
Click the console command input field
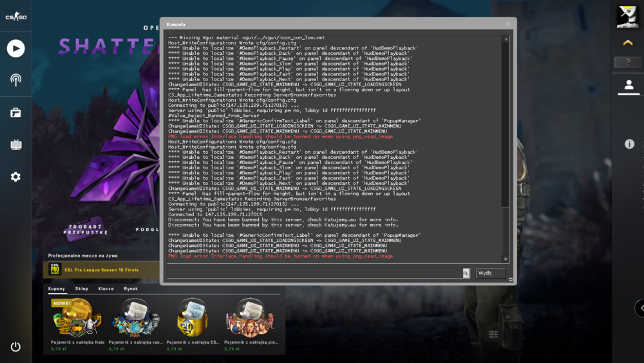315,273
